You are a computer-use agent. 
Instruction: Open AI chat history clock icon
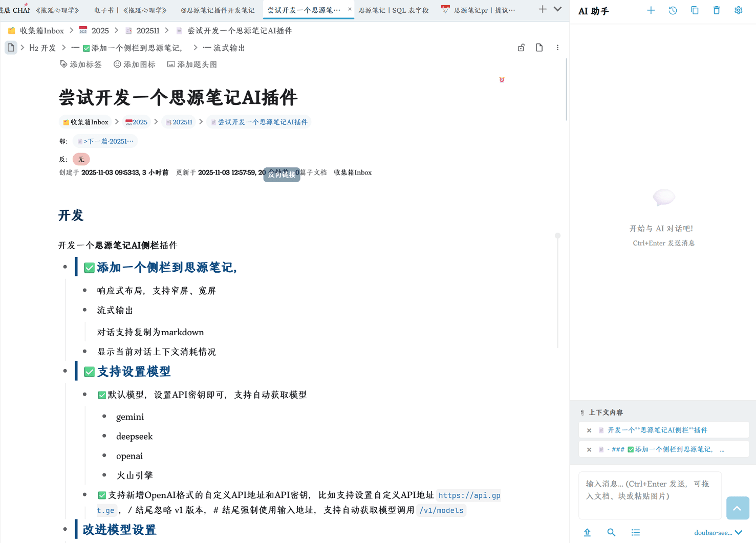[673, 10]
